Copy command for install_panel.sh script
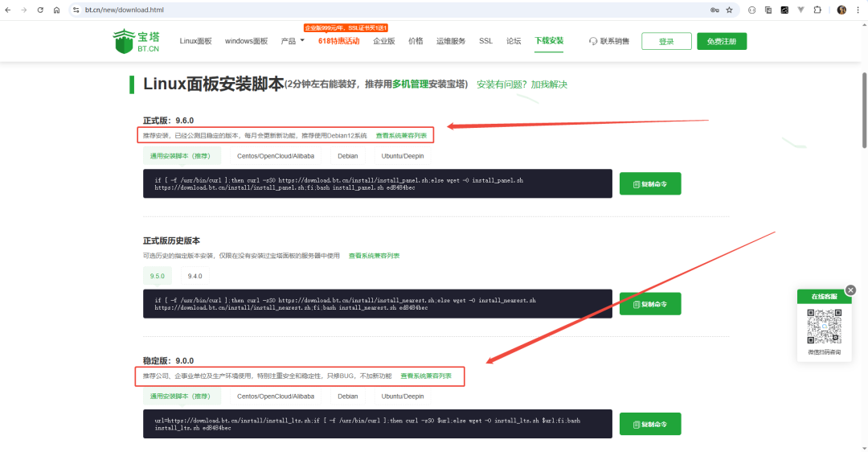This screenshot has width=868, height=452. point(650,184)
